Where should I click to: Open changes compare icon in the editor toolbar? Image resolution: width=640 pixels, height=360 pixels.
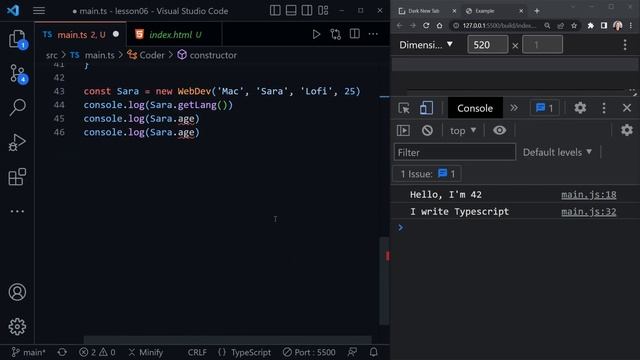click(x=336, y=34)
